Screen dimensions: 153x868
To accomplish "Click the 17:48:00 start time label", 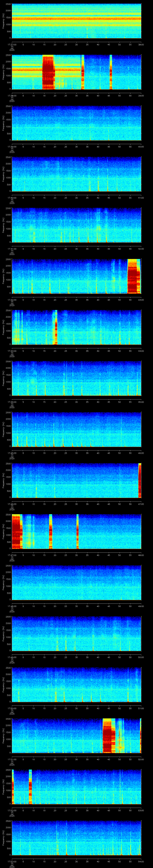I will (x=12, y=606).
